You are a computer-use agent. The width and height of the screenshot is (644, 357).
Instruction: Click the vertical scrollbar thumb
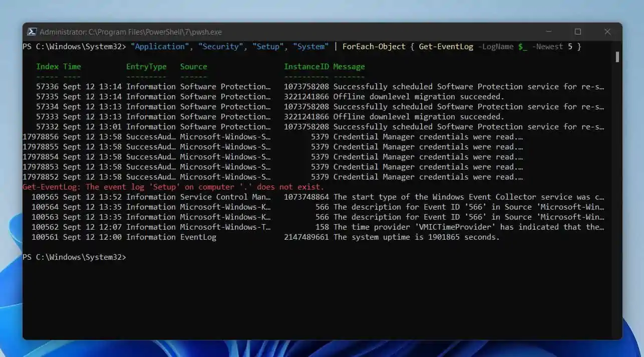point(617,57)
